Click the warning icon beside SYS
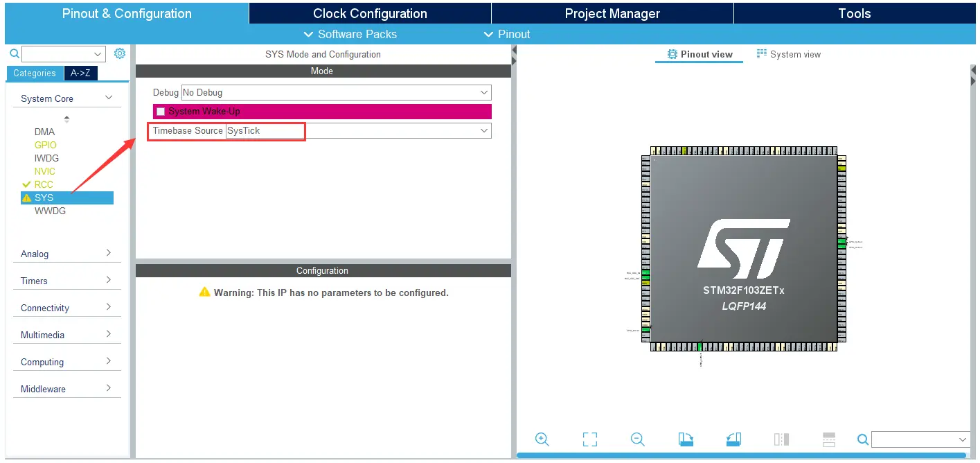The height and width of the screenshot is (463, 980). point(27,198)
